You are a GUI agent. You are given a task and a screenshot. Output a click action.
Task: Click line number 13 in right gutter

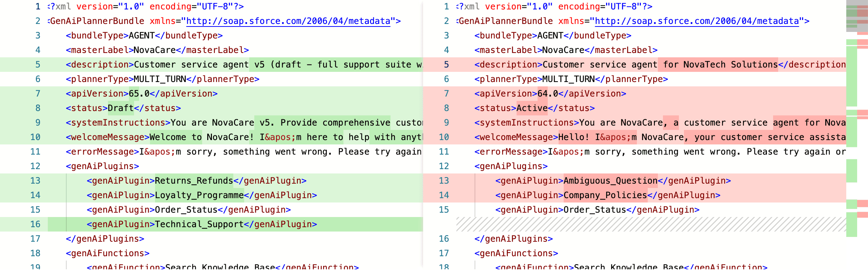tap(444, 181)
